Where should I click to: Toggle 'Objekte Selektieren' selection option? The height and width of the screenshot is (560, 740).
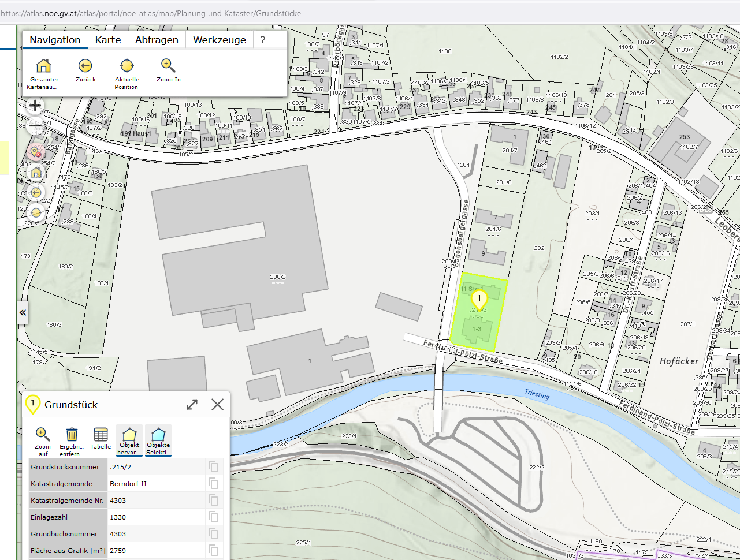click(158, 439)
